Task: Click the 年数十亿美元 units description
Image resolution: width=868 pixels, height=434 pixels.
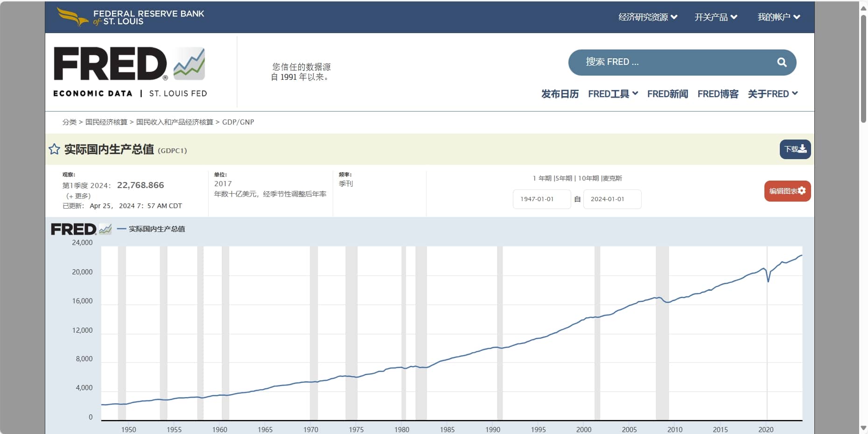Action: [x=270, y=194]
